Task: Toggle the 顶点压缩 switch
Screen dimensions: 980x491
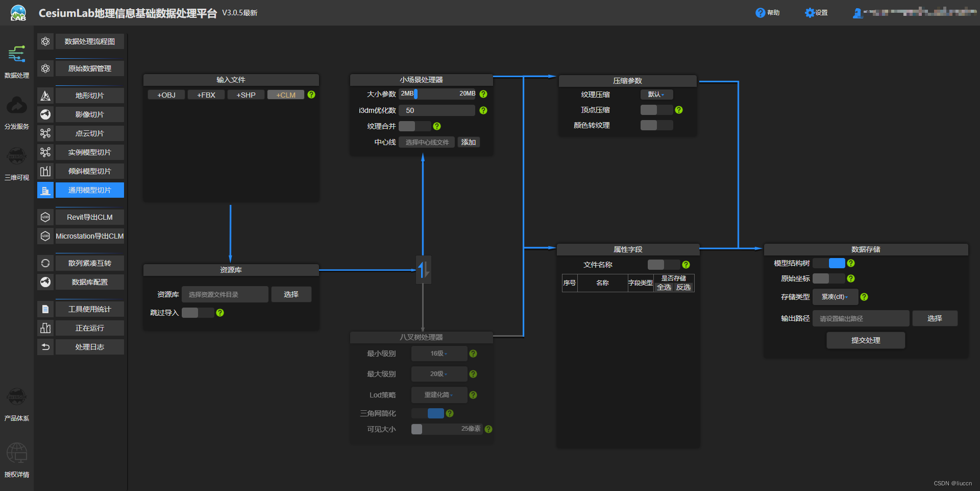Action: [x=656, y=110]
